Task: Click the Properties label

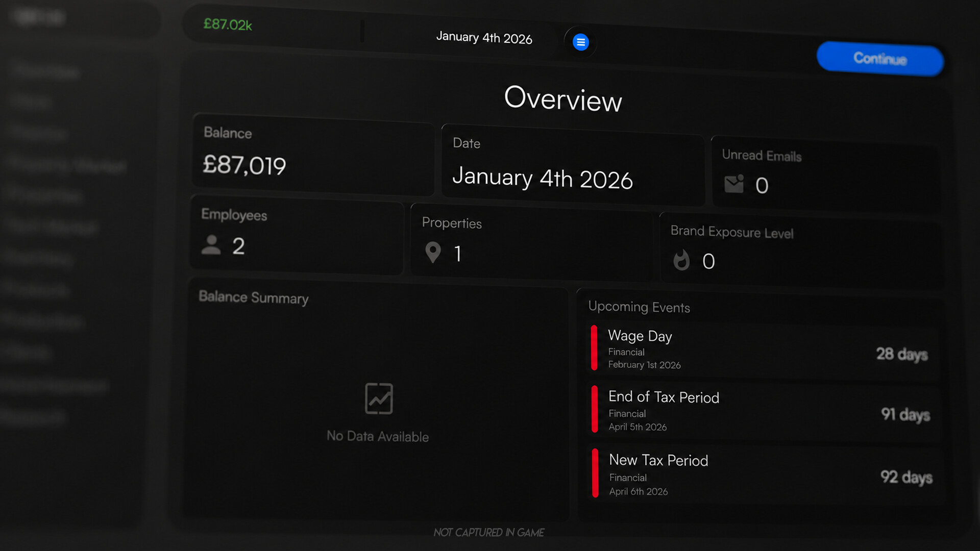Action: pyautogui.click(x=452, y=223)
